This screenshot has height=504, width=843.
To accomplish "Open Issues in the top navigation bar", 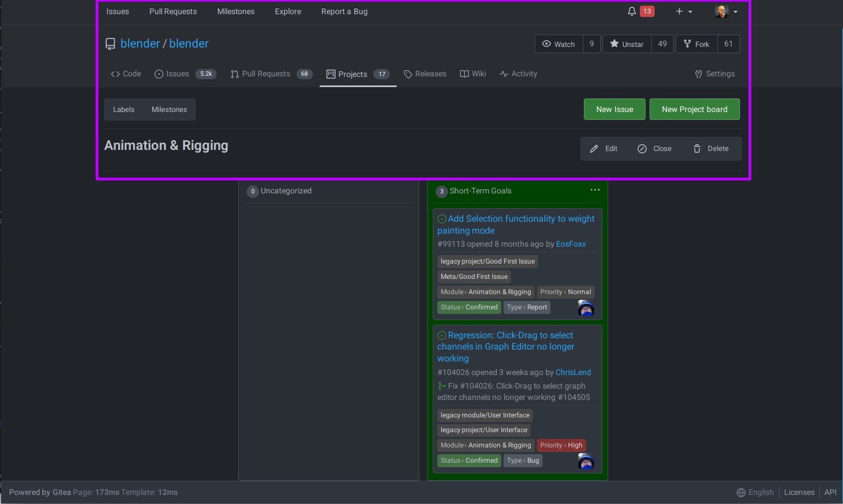I will pyautogui.click(x=118, y=11).
